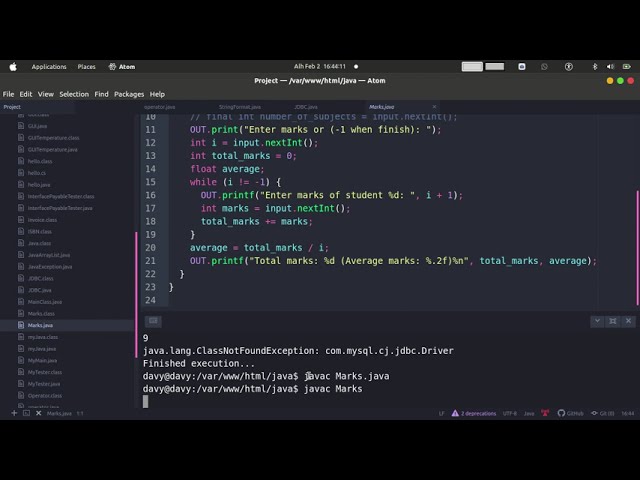Open the accessibility indicator in top bar
The height and width of the screenshot is (480, 640).
569,67
